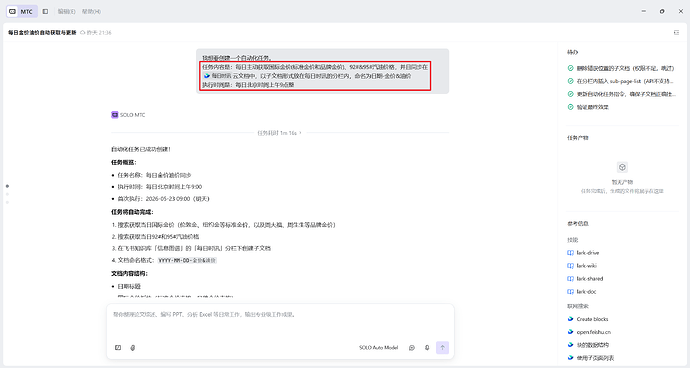Click the 参考信息 section header
690x368 pixels.
578,224
